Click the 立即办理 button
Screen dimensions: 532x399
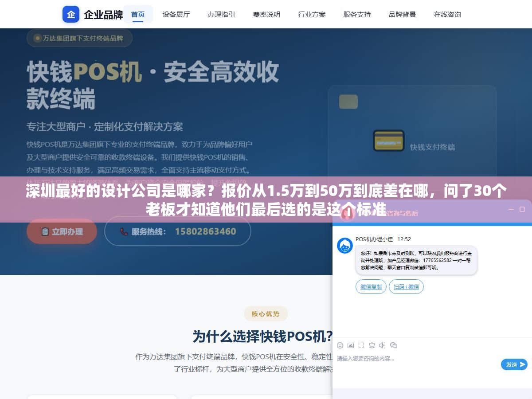click(62, 231)
